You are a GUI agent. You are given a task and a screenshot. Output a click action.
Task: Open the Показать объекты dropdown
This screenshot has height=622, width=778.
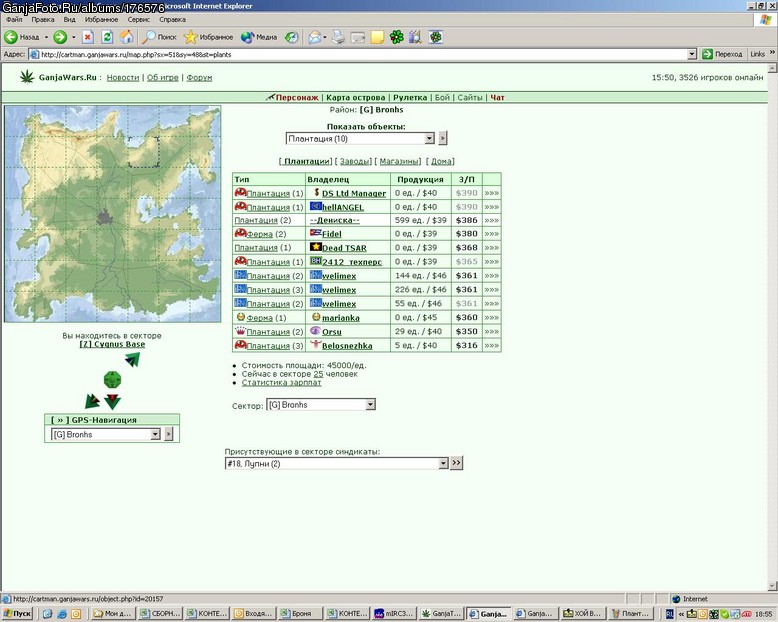coord(360,139)
